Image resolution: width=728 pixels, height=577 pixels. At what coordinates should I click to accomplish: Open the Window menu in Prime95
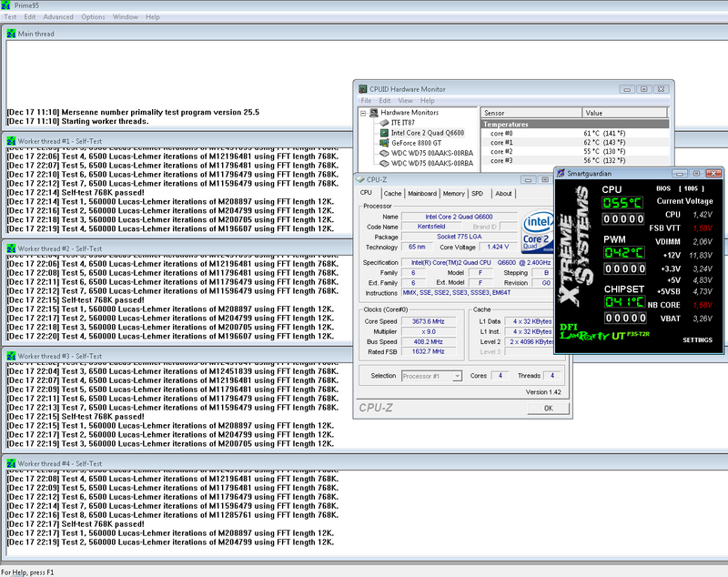coord(126,16)
